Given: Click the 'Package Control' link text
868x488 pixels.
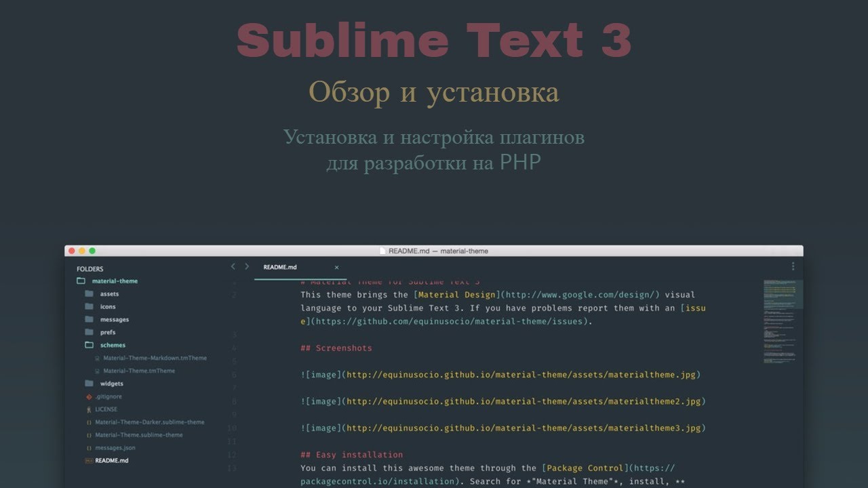Looking at the screenshot, I should tap(585, 468).
